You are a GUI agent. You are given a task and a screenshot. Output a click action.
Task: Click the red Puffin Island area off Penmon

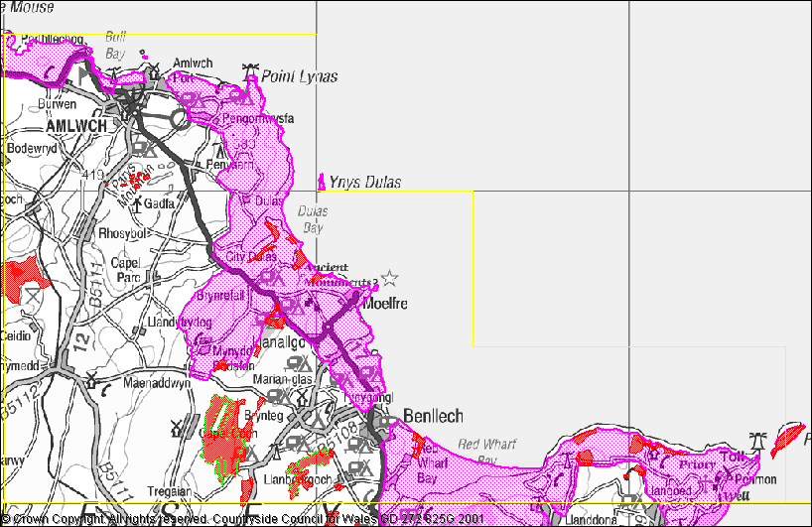pos(787,440)
